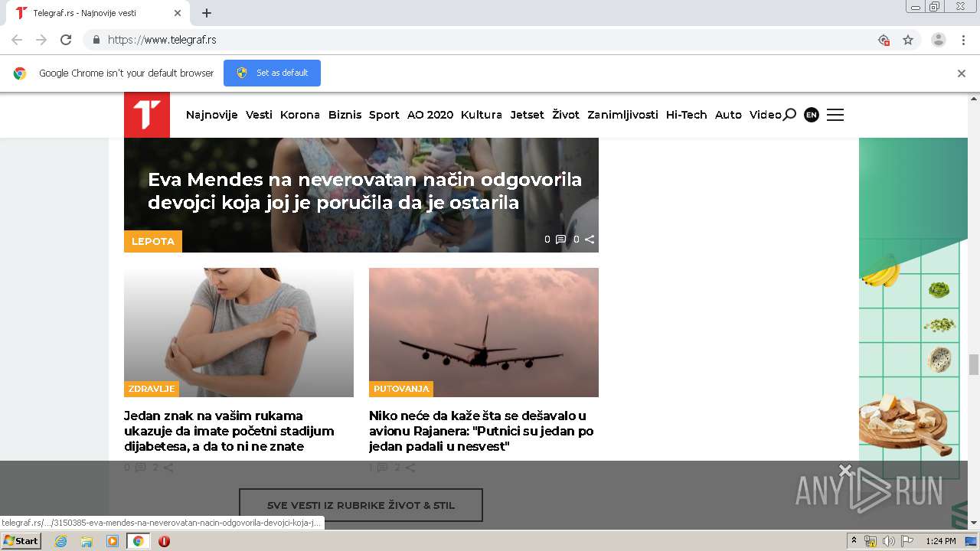Open the avion Rajanera article headline
Viewport: 980px width, 551px height.
(x=482, y=431)
